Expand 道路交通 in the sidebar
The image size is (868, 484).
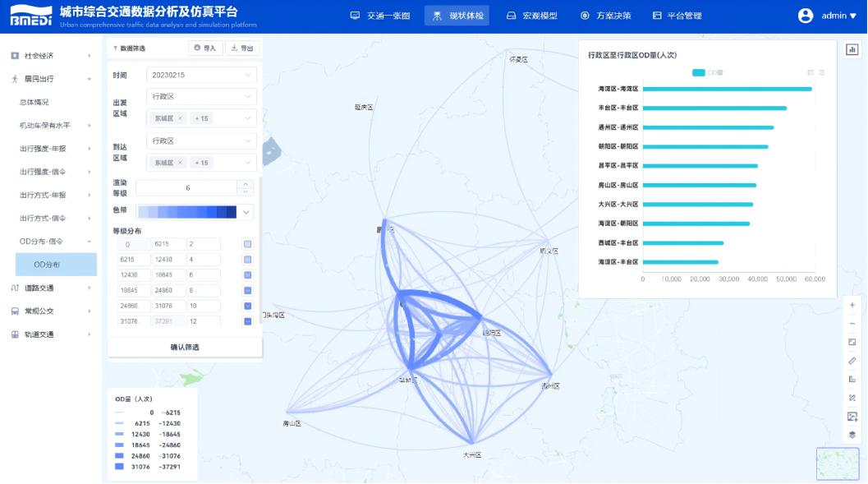[x=49, y=288]
